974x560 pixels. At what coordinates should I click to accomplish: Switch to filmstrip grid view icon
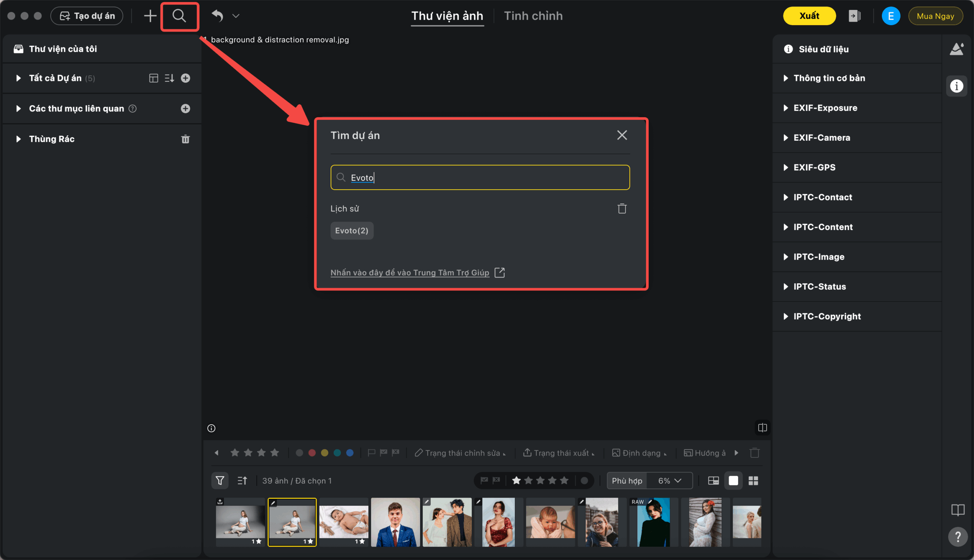coord(713,481)
